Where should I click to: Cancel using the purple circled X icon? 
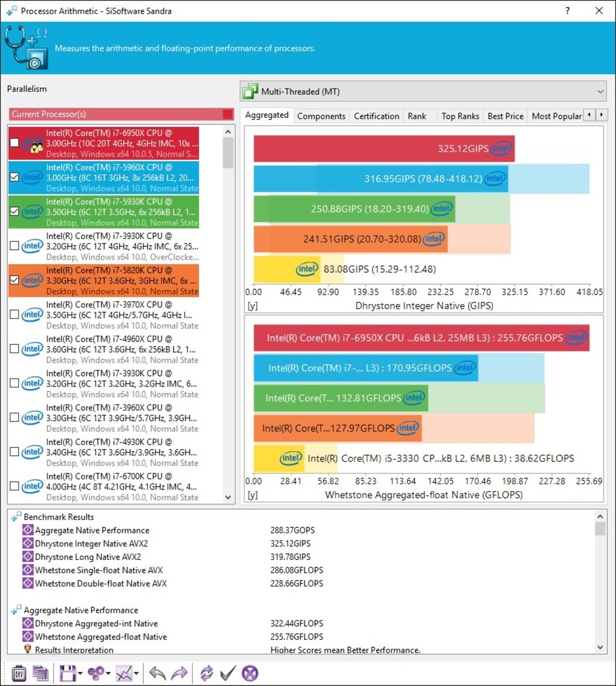coord(250,673)
